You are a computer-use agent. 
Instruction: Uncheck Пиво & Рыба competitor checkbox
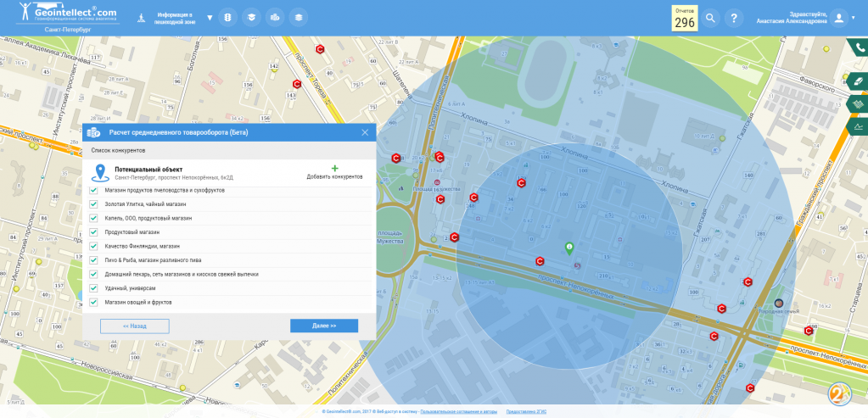coord(93,260)
